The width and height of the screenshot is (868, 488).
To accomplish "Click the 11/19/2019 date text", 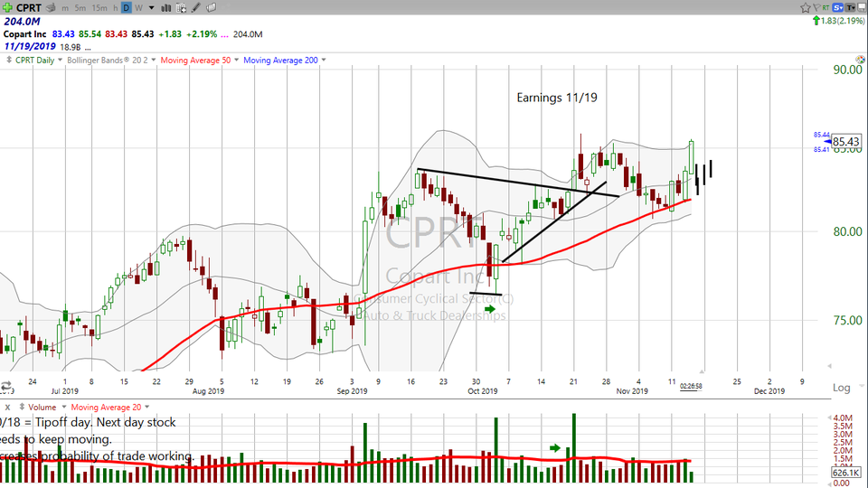I will click(30, 46).
